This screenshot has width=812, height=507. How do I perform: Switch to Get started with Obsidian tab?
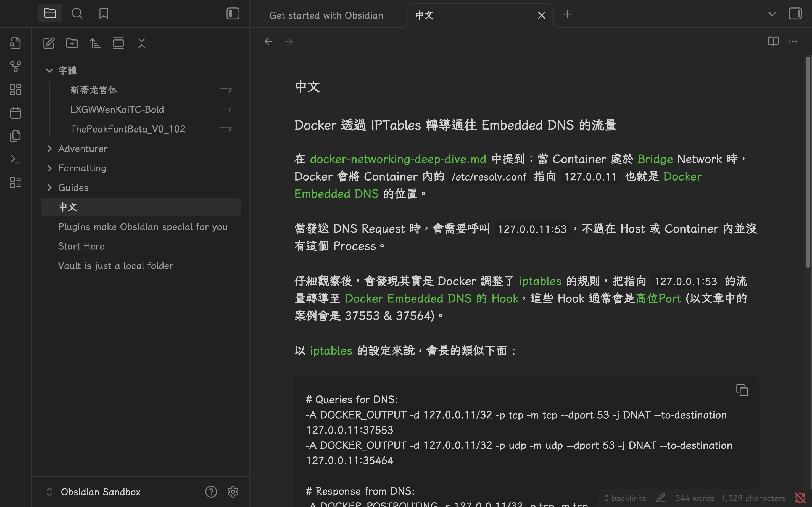point(326,15)
